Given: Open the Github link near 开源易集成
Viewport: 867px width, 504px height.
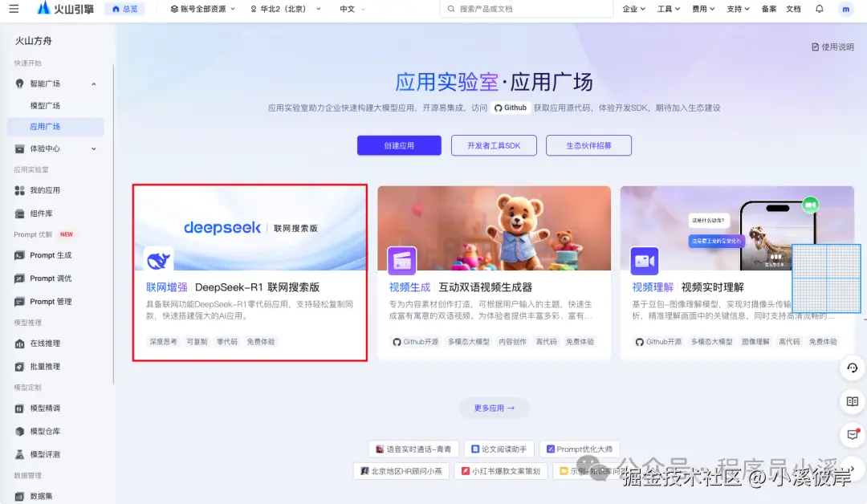Looking at the screenshot, I should [x=509, y=106].
